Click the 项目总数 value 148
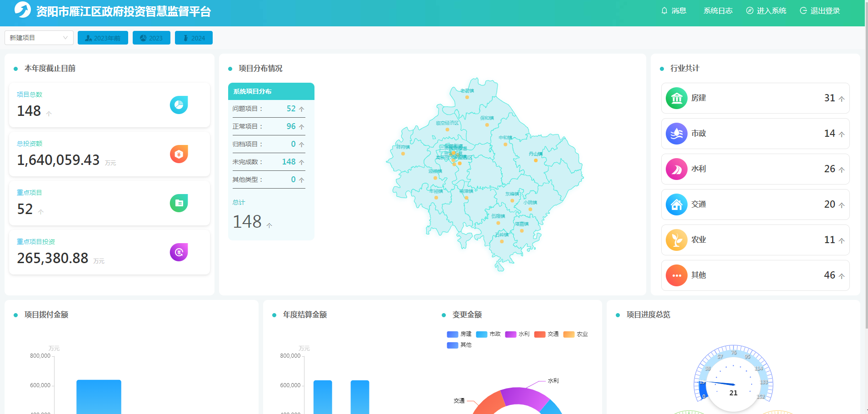Screen dimensions: 868x414 29,111
